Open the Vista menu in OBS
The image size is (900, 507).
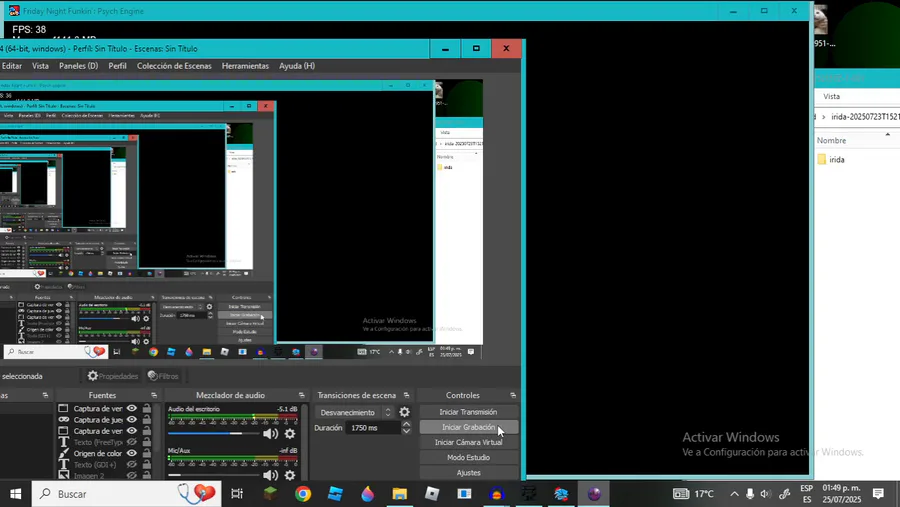[40, 66]
